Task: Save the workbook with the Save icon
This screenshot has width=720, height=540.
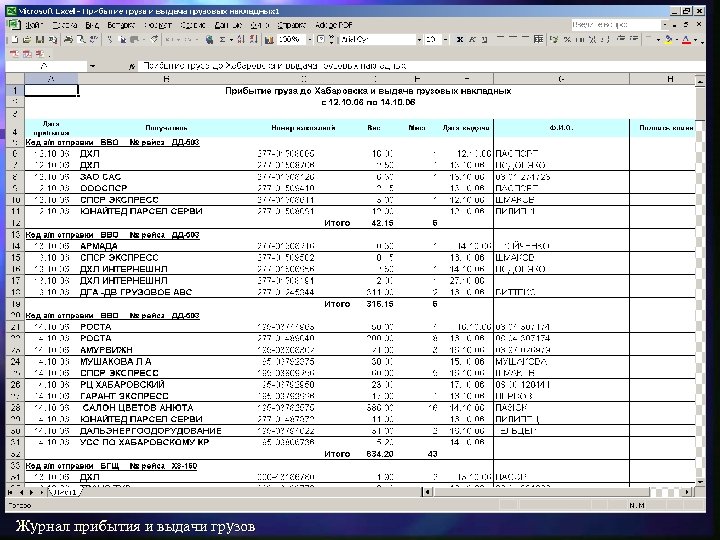Action: (40, 40)
